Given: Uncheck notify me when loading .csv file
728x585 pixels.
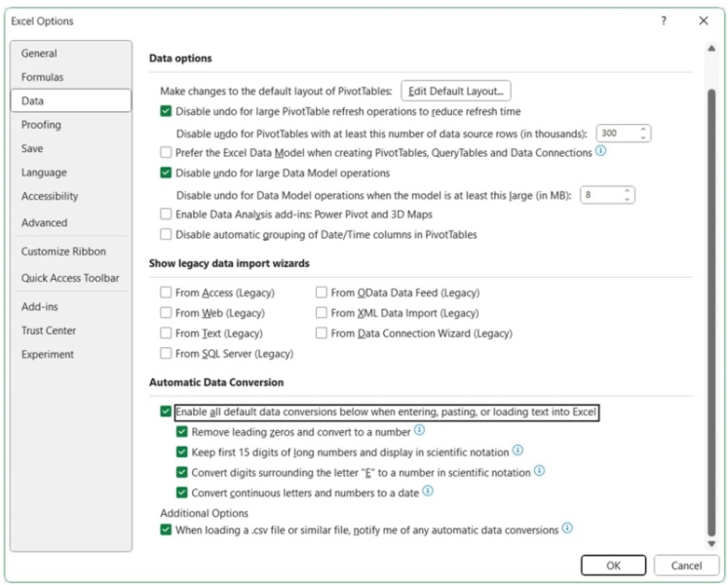Looking at the screenshot, I should tap(166, 530).
